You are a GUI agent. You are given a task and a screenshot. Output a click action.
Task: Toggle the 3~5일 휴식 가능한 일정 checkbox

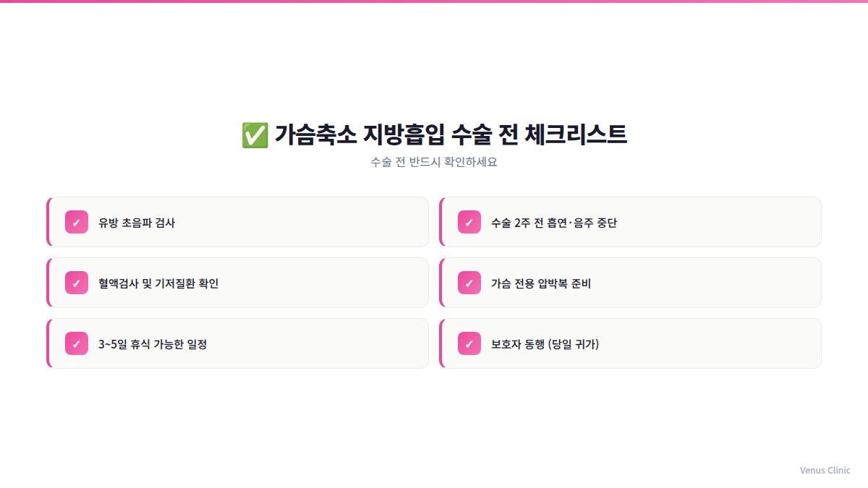pyautogui.click(x=77, y=343)
